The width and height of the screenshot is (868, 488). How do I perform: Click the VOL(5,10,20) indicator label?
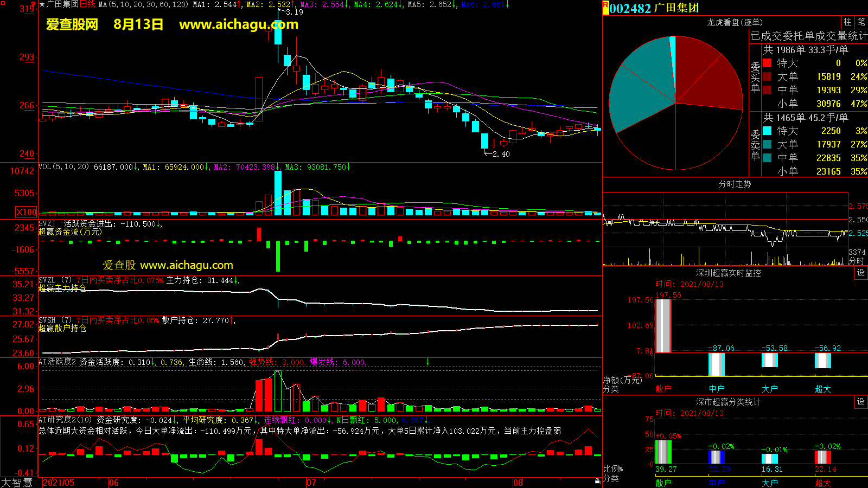pyautogui.click(x=63, y=167)
